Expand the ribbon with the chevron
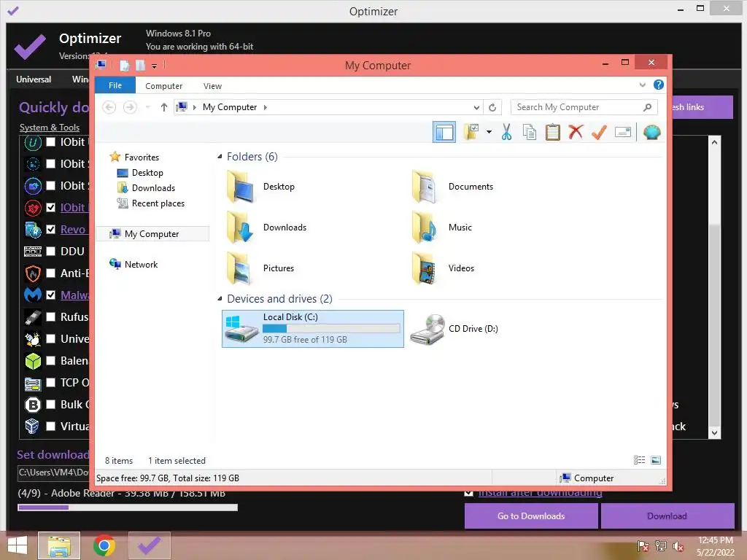This screenshot has width=747, height=560. 642,85
